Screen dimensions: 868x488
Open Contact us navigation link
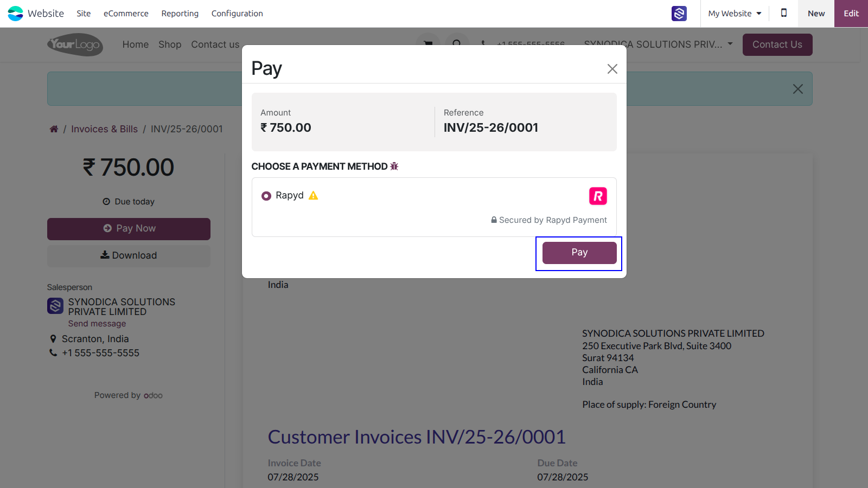(215, 44)
